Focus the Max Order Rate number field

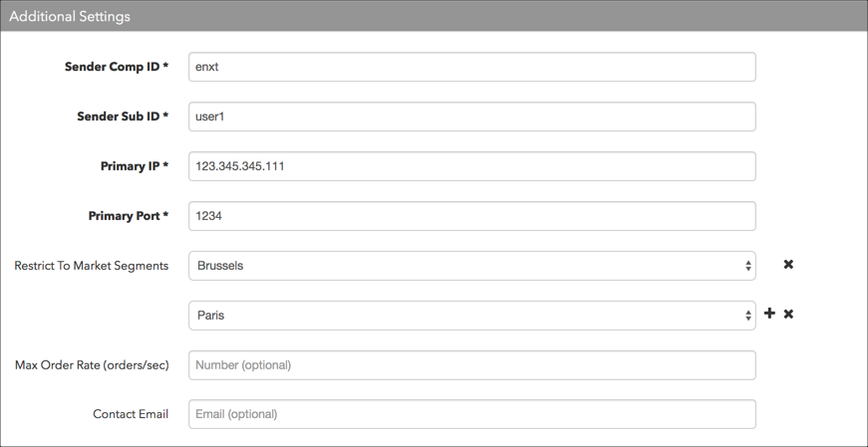pos(471,365)
